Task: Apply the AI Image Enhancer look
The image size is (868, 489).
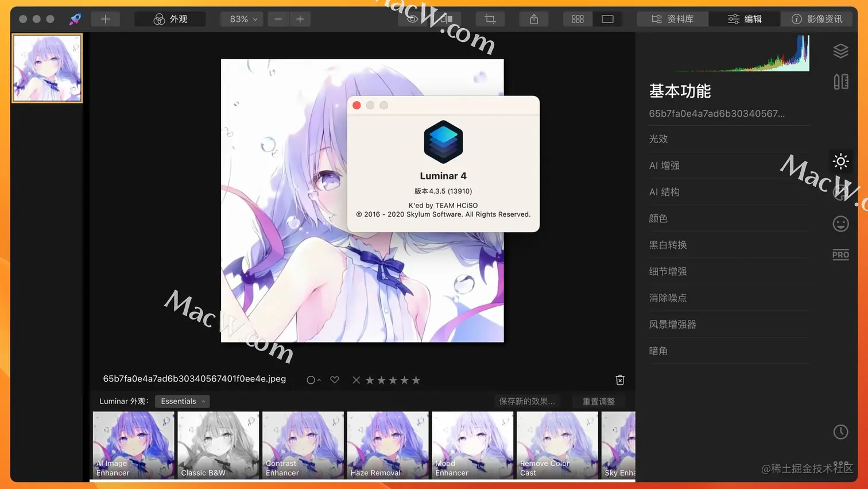Action: pos(134,445)
